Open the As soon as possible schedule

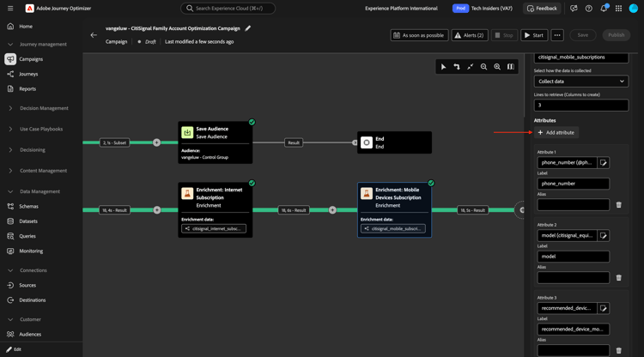[x=419, y=35]
